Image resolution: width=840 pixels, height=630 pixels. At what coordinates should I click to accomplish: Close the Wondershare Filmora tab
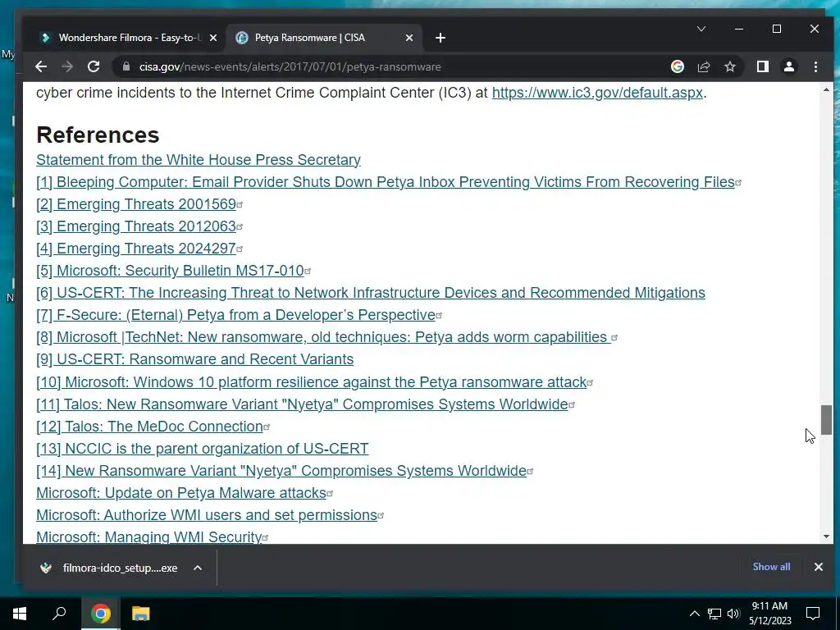coord(213,38)
